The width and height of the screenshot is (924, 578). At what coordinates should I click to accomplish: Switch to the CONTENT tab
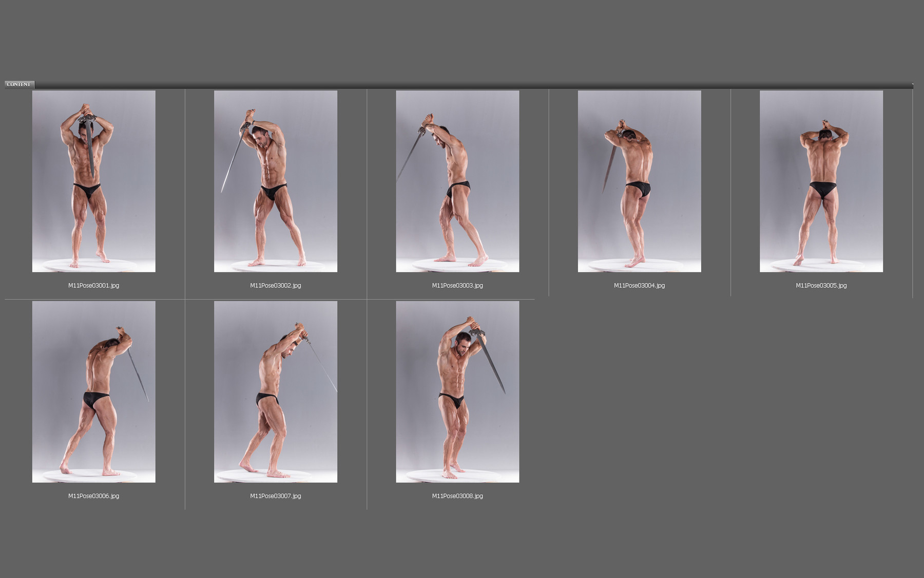(21, 83)
